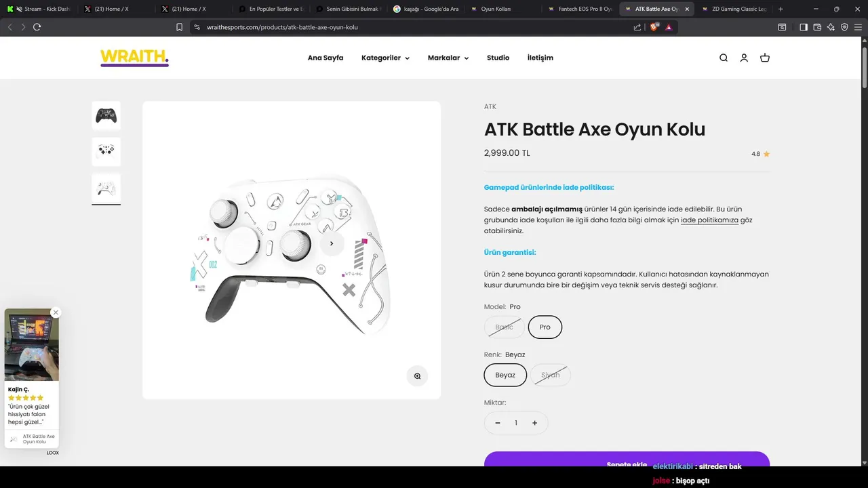Click the 4.8 star rating
Viewport: 868px width, 488px height.
click(760, 154)
